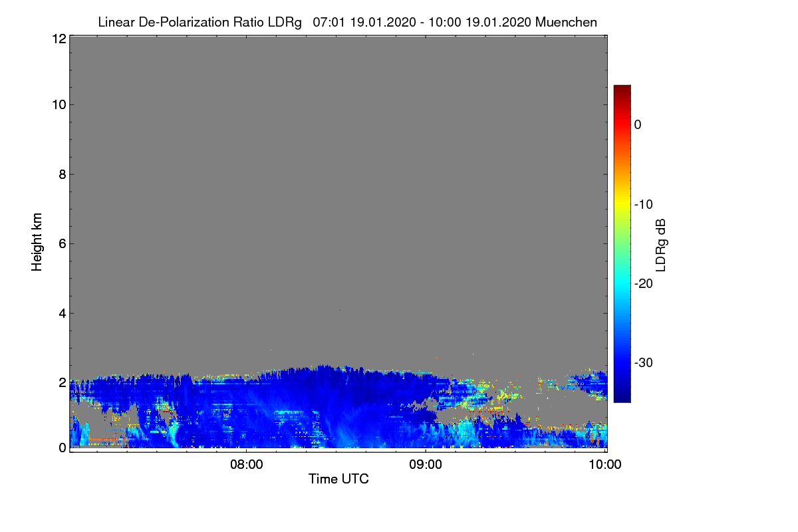Click the height tick label 0
The width and height of the screenshot is (798, 532).
point(62,448)
